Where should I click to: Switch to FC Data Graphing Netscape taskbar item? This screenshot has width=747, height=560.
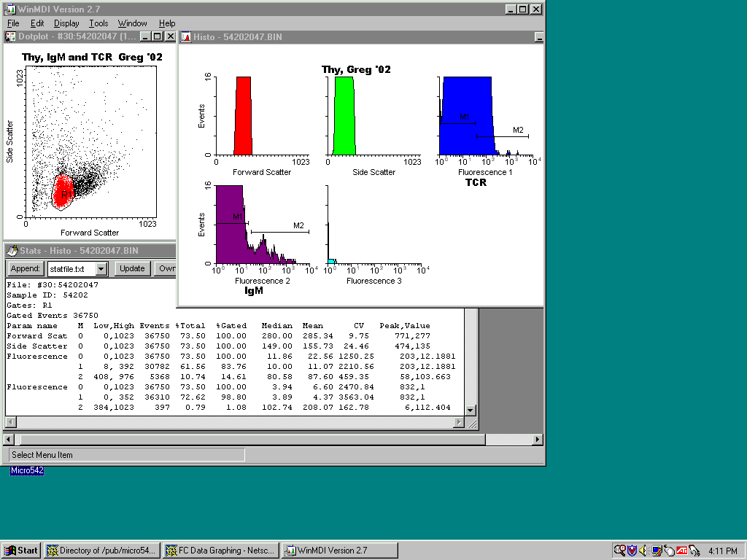tap(220, 551)
